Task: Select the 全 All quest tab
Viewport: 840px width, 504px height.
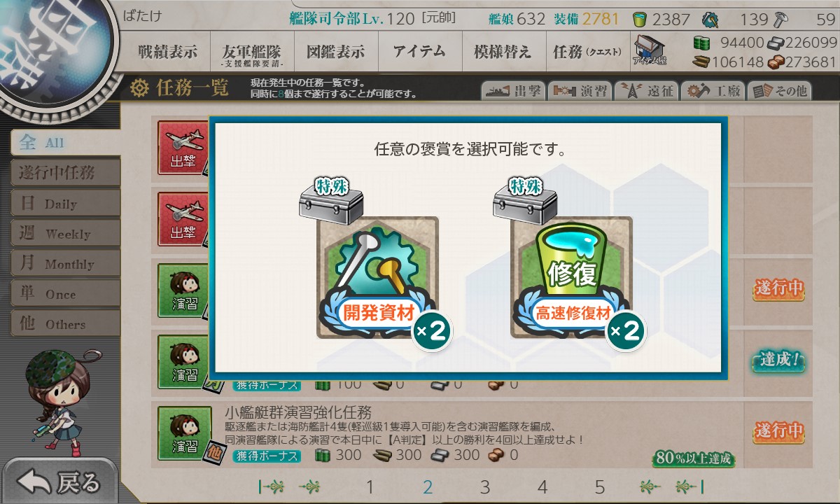Action: (64, 143)
